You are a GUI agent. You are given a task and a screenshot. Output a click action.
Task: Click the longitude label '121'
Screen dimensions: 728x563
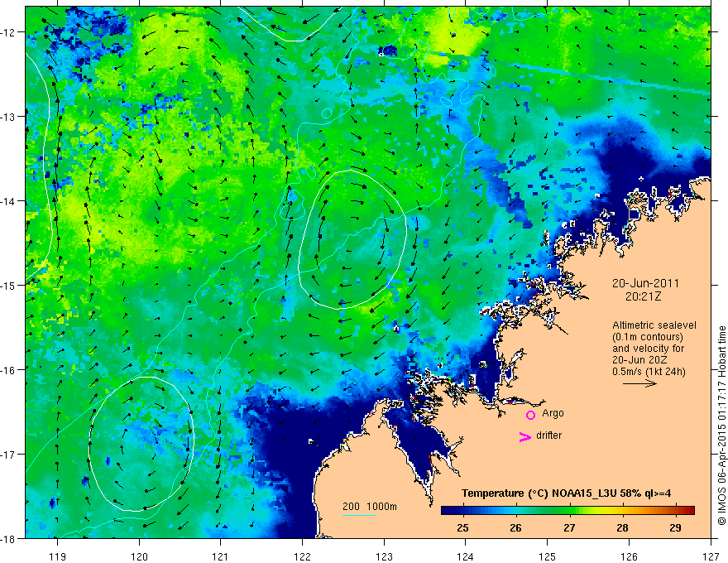coord(221,557)
